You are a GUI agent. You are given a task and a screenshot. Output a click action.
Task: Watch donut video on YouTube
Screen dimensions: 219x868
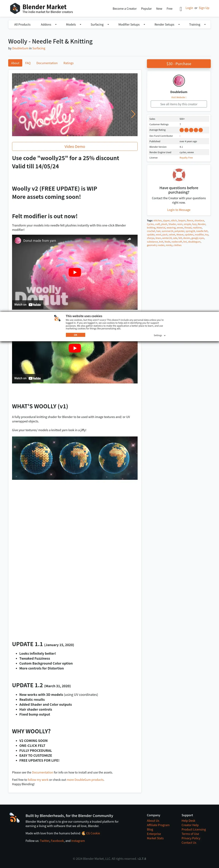(28, 305)
